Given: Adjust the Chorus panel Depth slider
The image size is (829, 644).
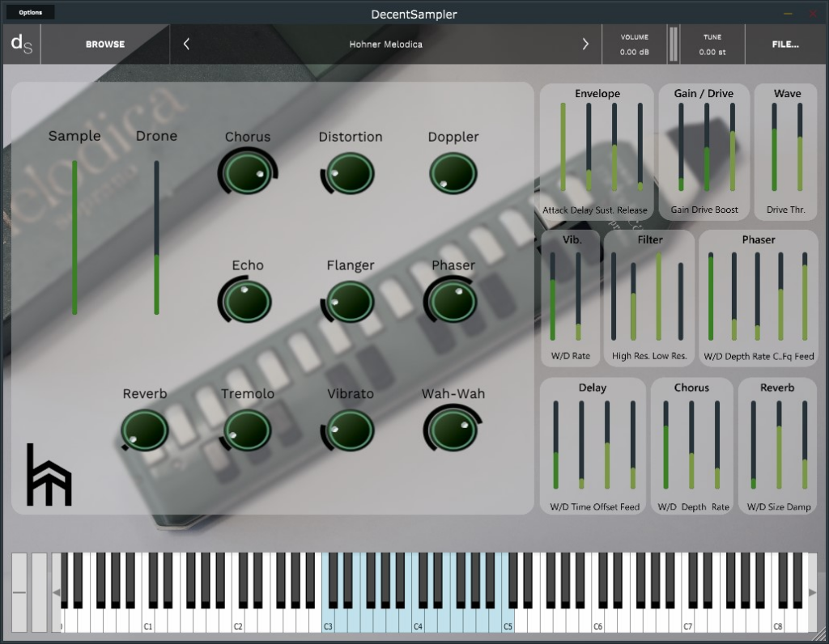Looking at the screenshot, I should pyautogui.click(x=691, y=445).
